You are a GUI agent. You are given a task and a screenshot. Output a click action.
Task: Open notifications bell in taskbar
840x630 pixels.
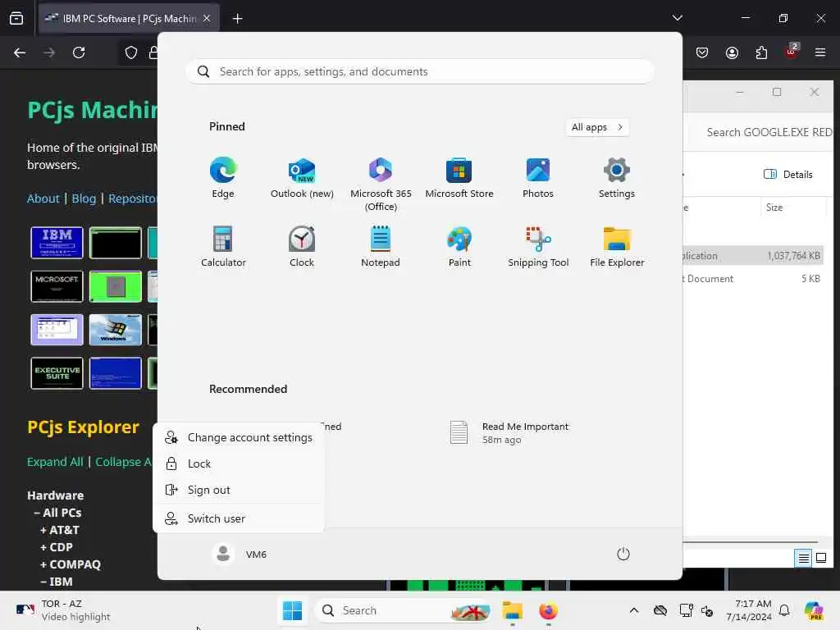pos(784,610)
